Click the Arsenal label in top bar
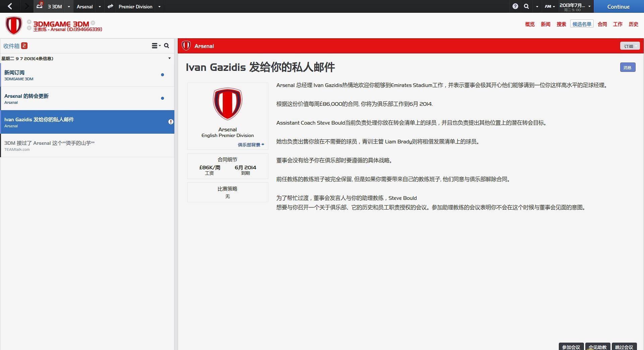The height and width of the screenshot is (350, 644). pos(85,6)
